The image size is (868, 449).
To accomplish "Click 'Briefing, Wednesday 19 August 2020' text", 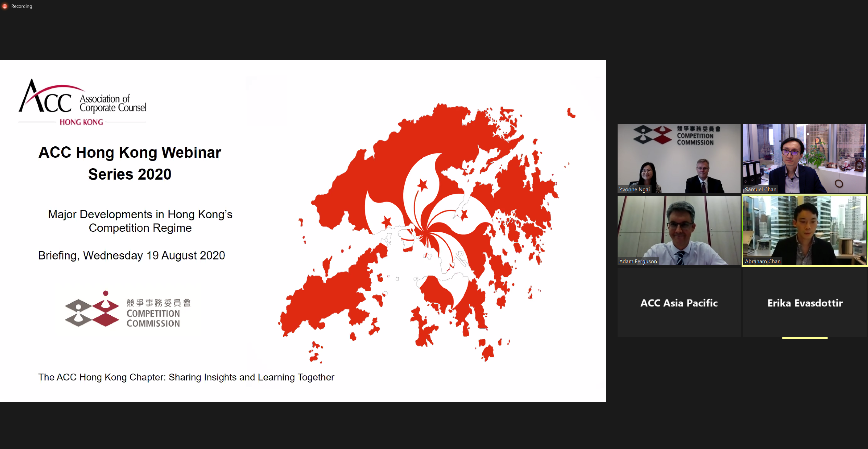I will tap(132, 255).
